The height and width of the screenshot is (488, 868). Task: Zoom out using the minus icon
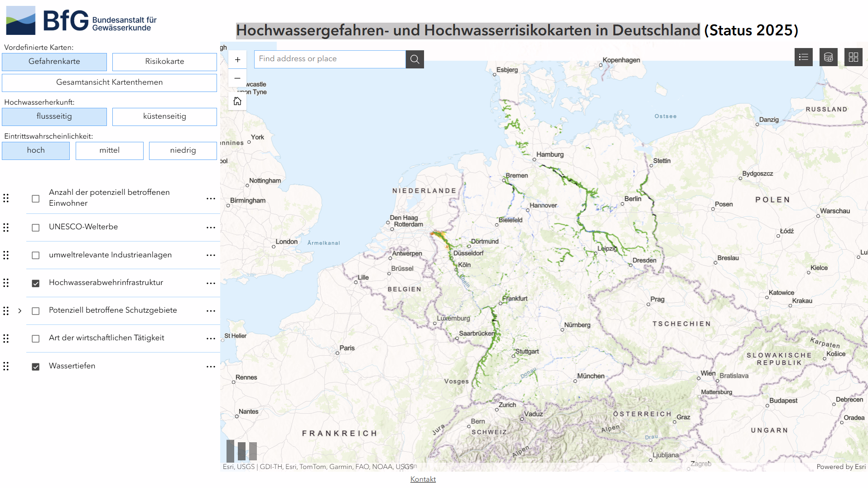[x=237, y=78]
